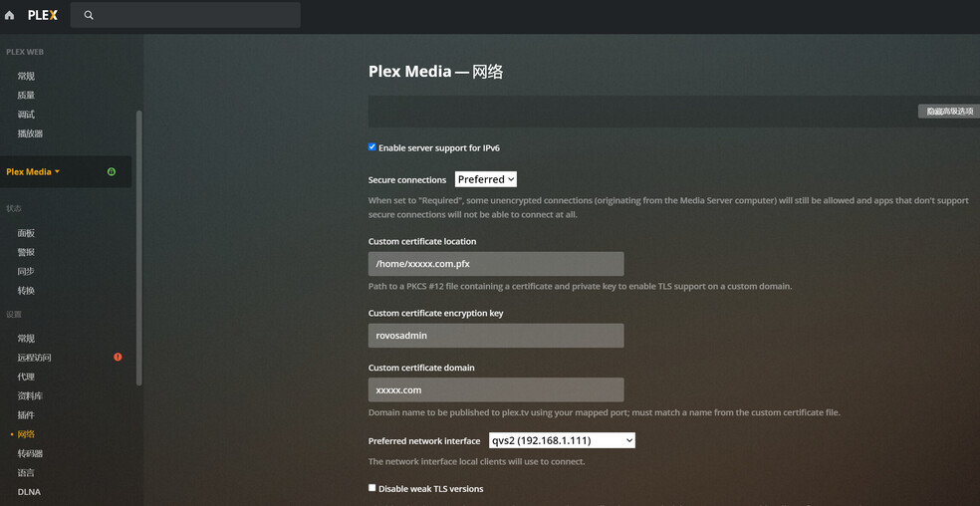This screenshot has height=506, width=980.
Task: Click the local clients help text
Action: pyautogui.click(x=476, y=461)
